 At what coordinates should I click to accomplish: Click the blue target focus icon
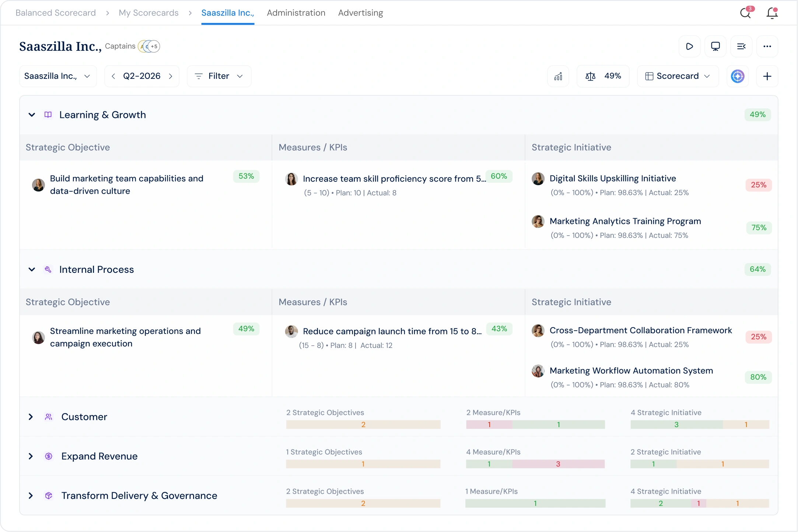tap(738, 76)
